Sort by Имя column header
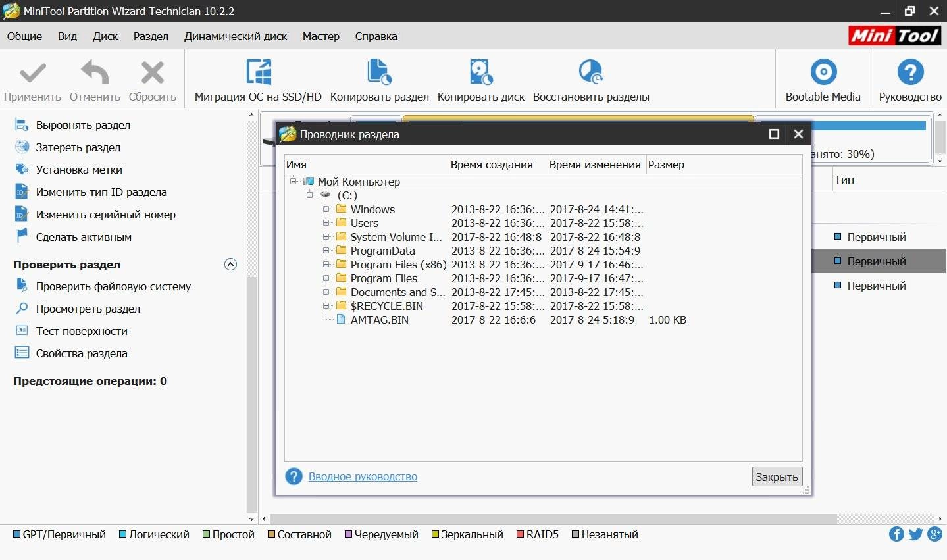 click(x=367, y=165)
